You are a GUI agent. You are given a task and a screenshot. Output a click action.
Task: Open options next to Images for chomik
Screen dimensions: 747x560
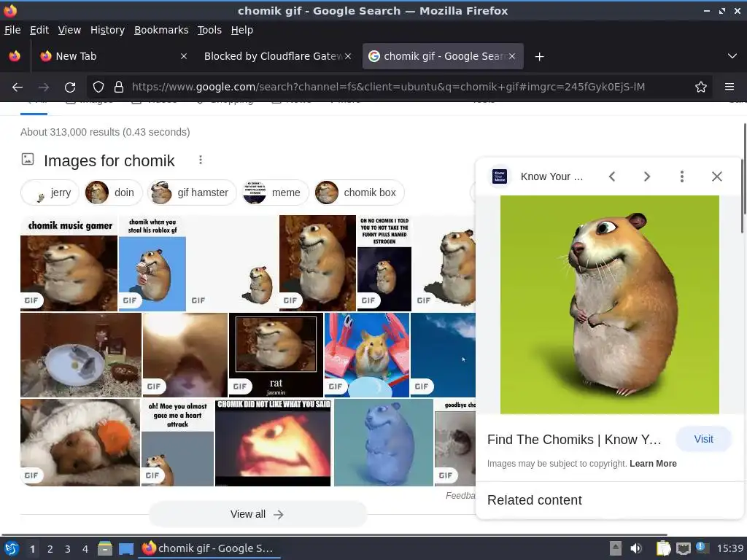[201, 160]
